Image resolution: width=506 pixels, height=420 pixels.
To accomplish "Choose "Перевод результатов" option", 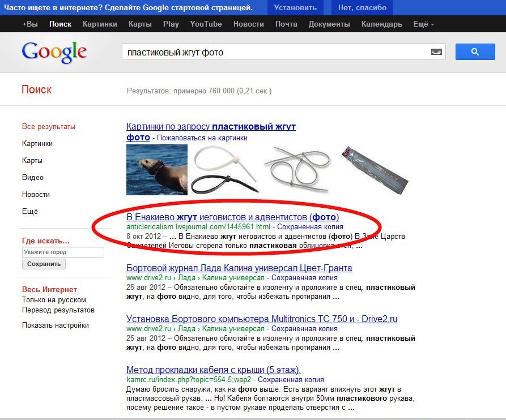I will [58, 310].
